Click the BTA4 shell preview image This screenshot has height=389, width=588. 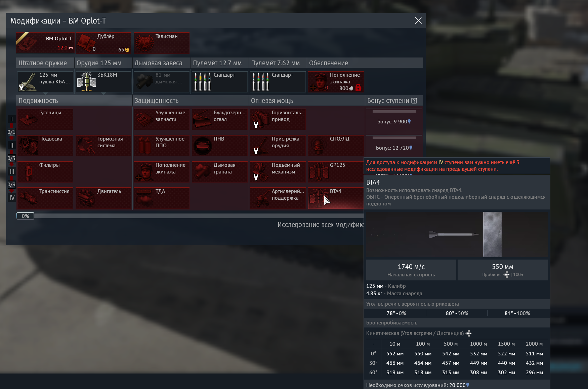pyautogui.click(x=457, y=234)
